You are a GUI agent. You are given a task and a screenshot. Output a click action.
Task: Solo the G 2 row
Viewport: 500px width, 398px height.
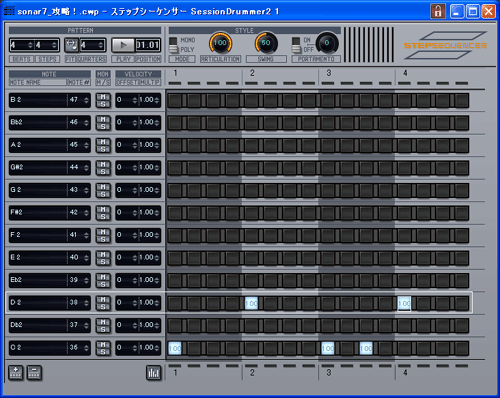103,194
